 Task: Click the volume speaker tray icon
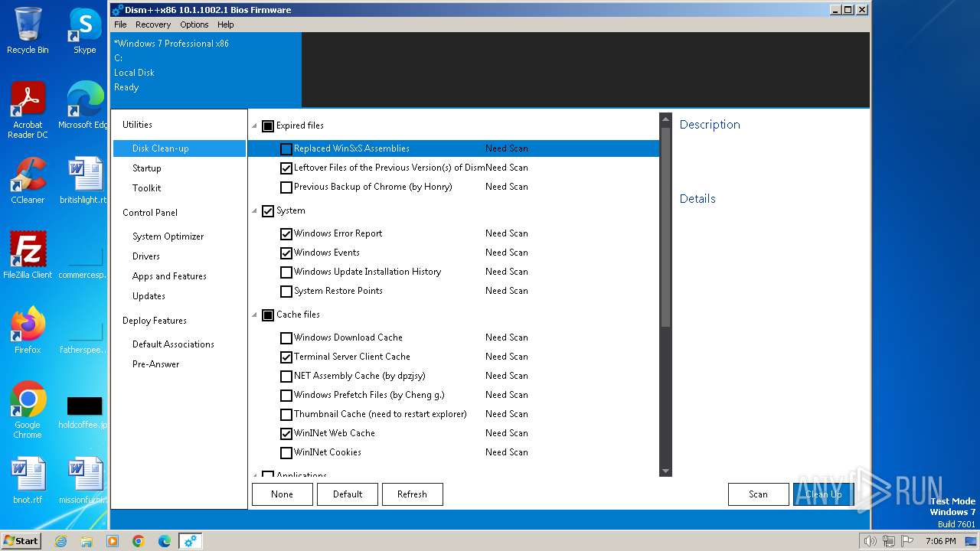click(x=871, y=541)
